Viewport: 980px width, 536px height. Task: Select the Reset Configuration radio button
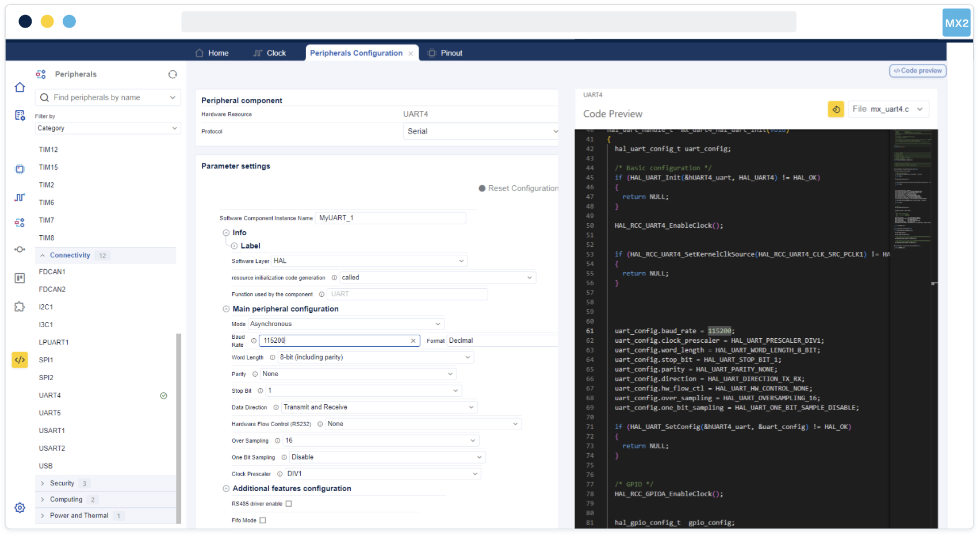tap(482, 189)
